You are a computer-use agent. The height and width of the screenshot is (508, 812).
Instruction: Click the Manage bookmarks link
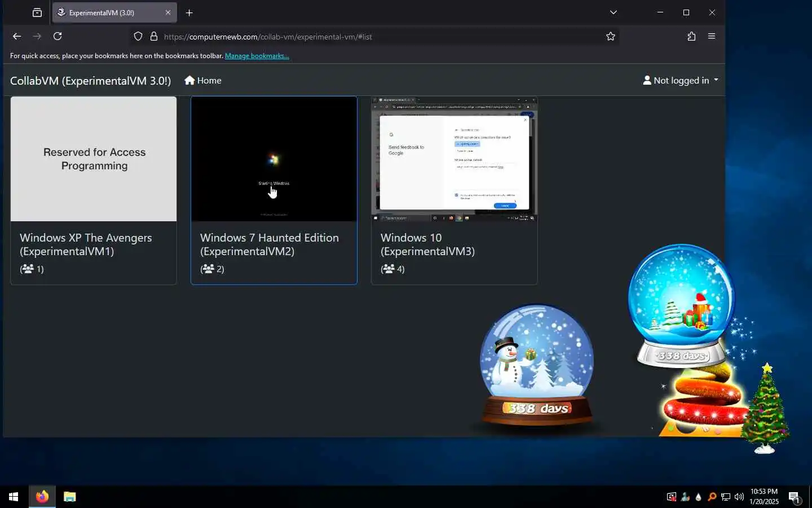(x=257, y=56)
